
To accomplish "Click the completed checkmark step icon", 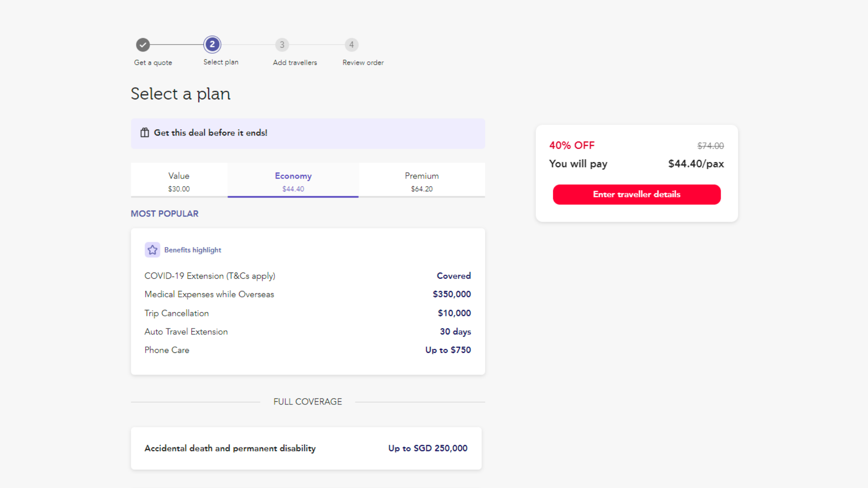I will tap(143, 45).
